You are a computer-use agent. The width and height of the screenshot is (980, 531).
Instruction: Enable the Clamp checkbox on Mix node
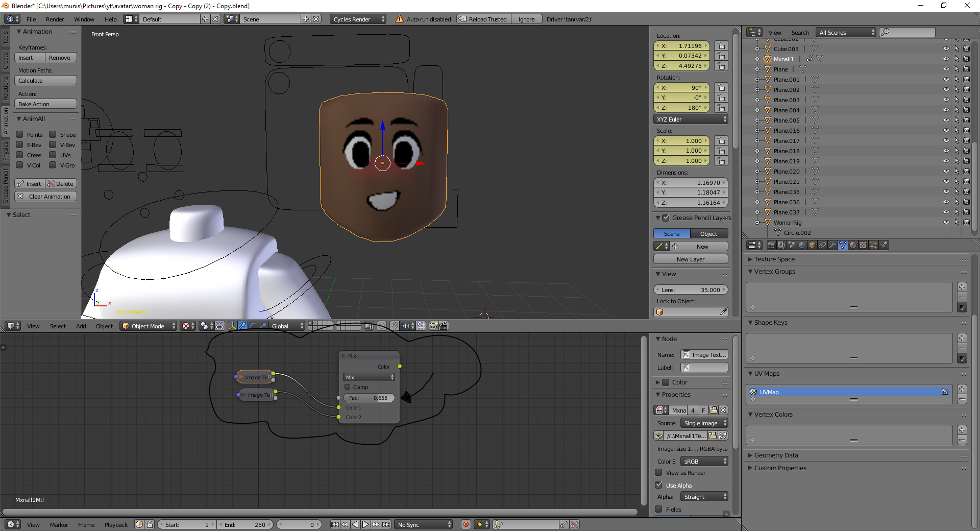pos(348,387)
